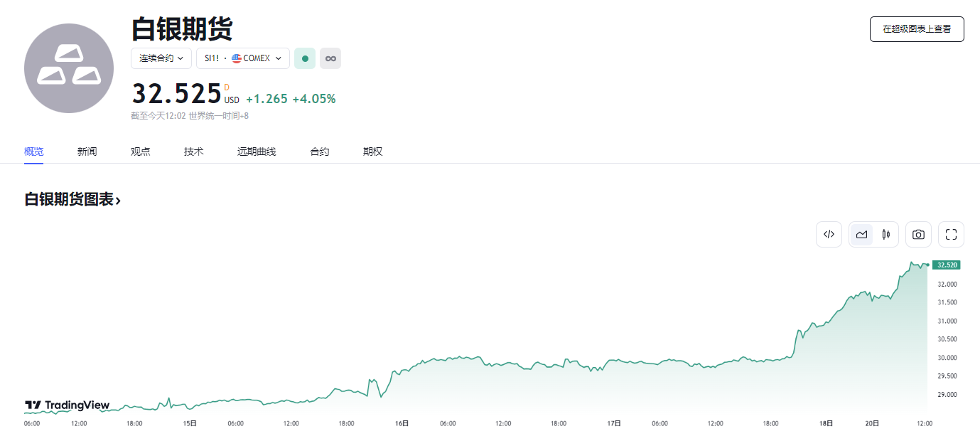The width and height of the screenshot is (980, 441).
Task: Switch to the 新闻 tab
Action: pos(87,152)
